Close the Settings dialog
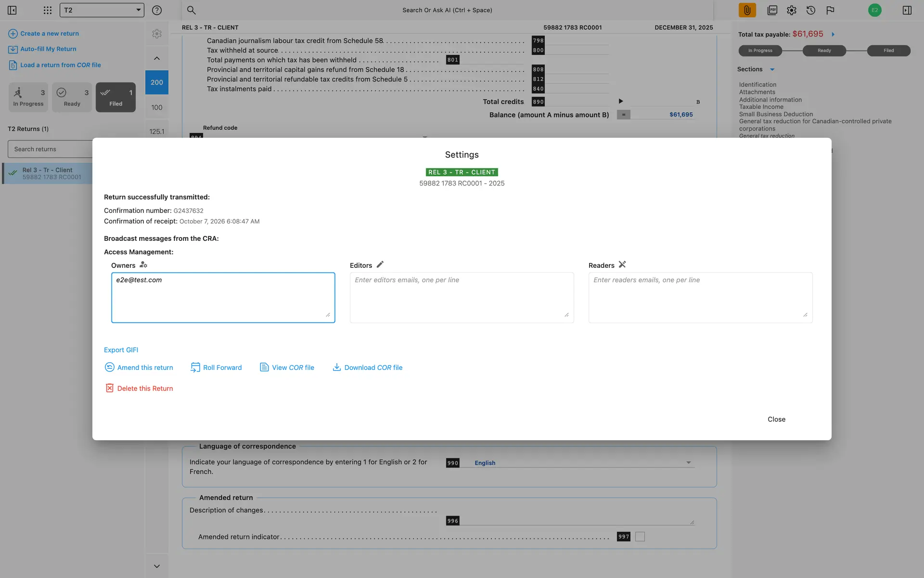 (776, 419)
